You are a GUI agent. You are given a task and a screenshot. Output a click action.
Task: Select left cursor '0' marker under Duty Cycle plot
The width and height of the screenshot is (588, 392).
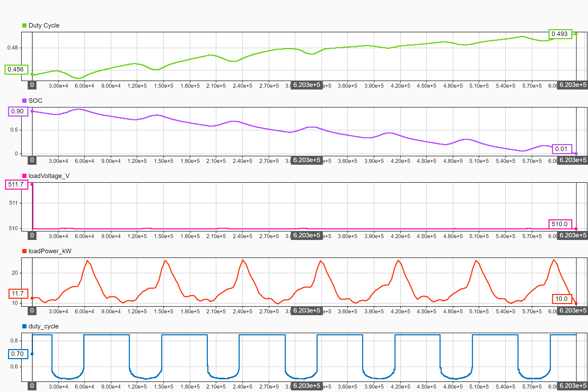click(32, 85)
